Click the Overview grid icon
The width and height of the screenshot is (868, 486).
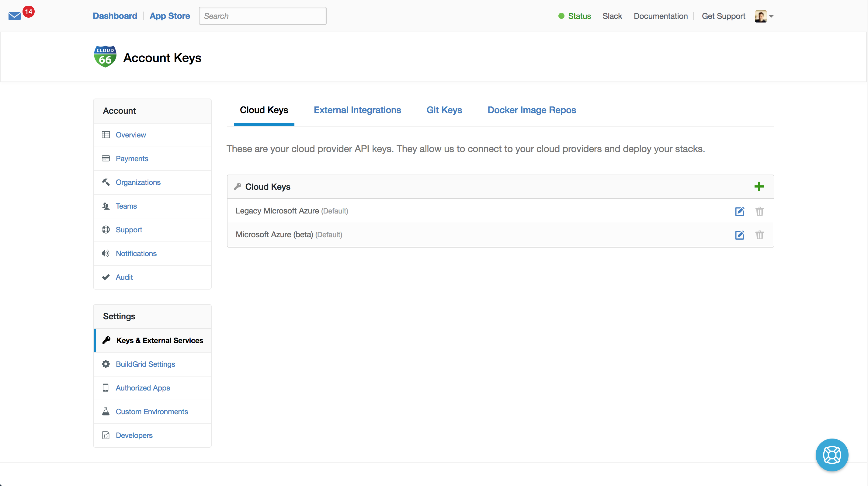coord(106,135)
